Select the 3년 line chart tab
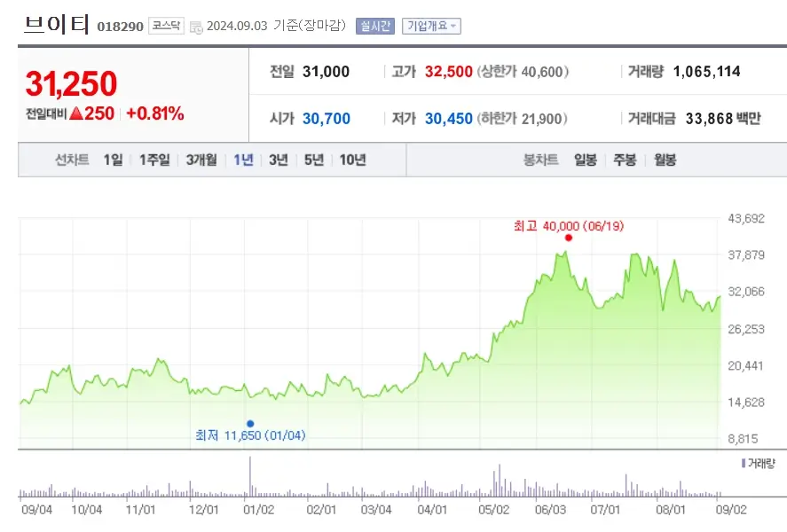The height and width of the screenshot is (532, 787). click(x=278, y=160)
